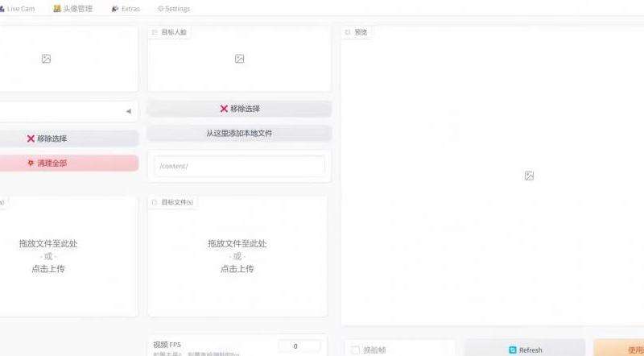This screenshot has width=644, height=356.
Task: Click the 从这里添加本地文件 button
Action: (x=239, y=133)
